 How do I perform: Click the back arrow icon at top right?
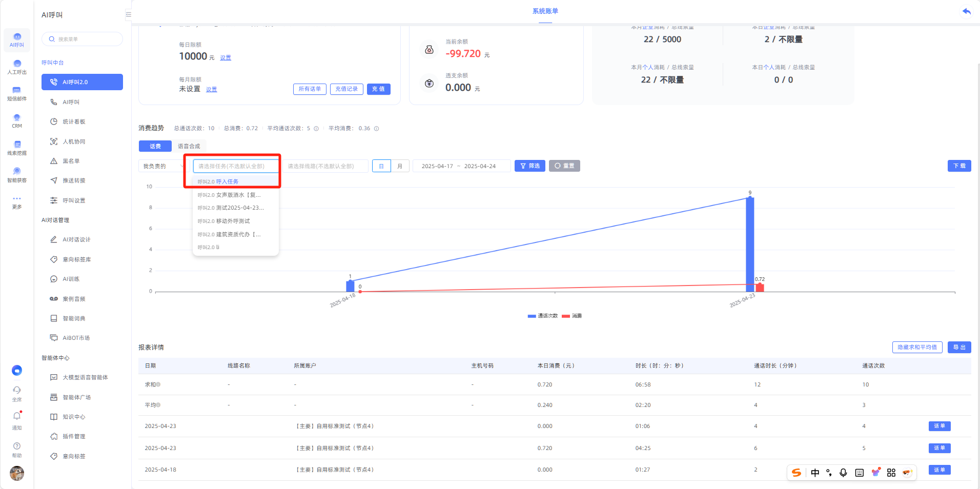pos(967,11)
